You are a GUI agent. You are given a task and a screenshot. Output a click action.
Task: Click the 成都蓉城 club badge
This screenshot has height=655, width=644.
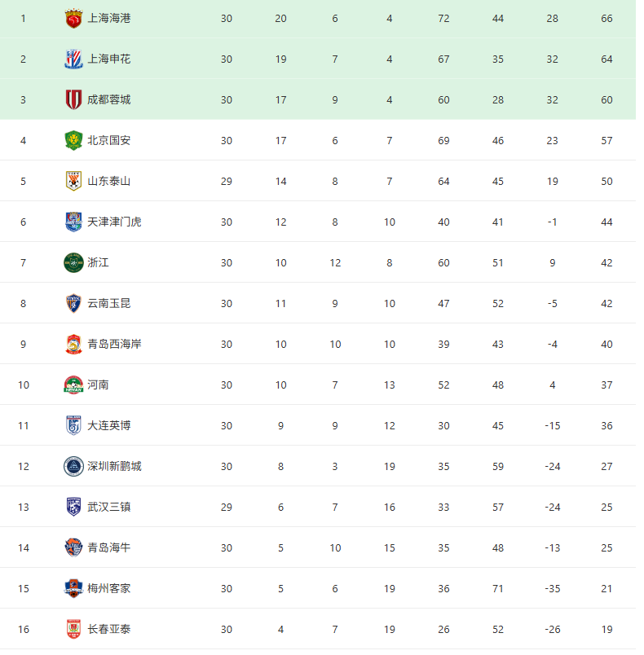click(x=73, y=99)
